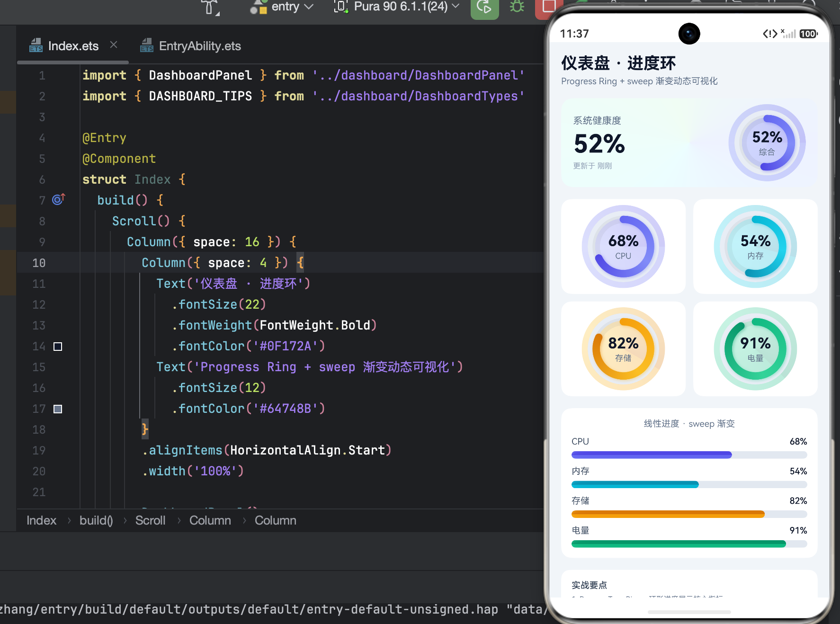Open the Pura 90 device selector dropdown
Viewport: 840px width, 624px height.
click(397, 7)
